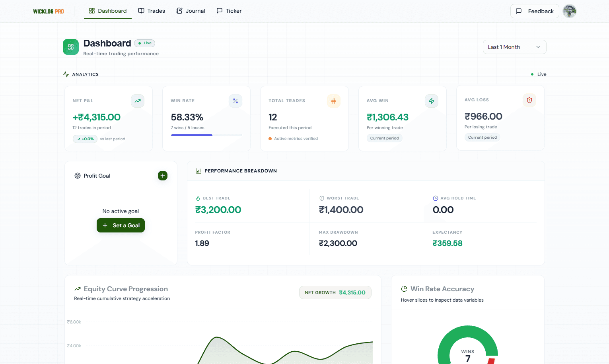The image size is (609, 364).
Task: Click the win rate progress bar
Action: [206, 135]
